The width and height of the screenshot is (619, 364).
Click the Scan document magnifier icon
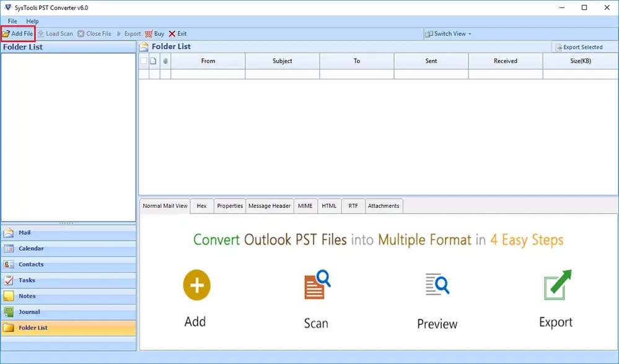[x=317, y=284]
